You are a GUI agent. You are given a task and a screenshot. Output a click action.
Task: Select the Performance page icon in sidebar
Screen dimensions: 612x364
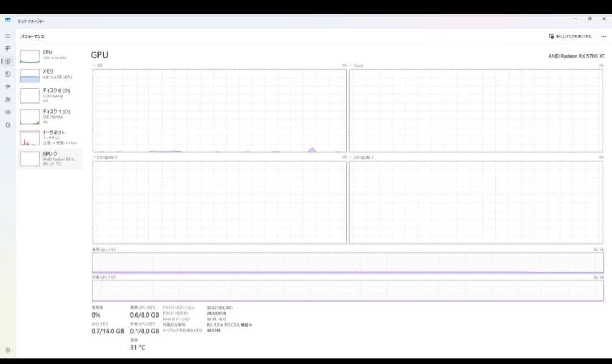point(8,61)
